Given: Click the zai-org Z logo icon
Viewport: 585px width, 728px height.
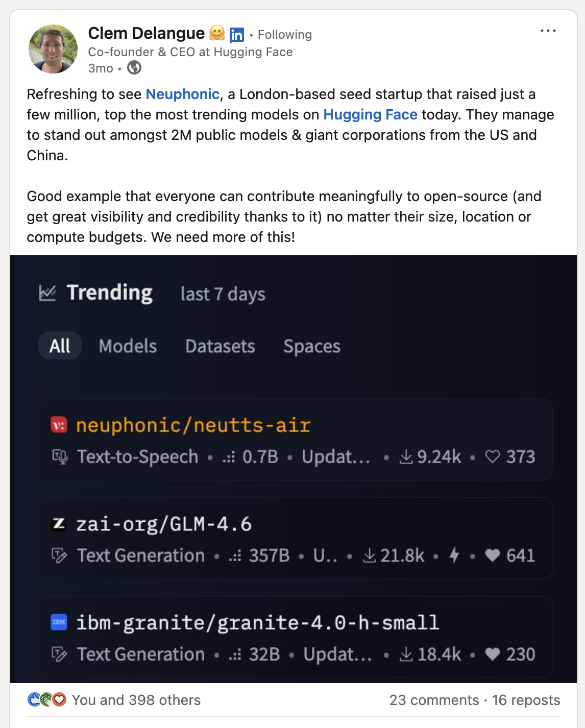Looking at the screenshot, I should 59,524.
